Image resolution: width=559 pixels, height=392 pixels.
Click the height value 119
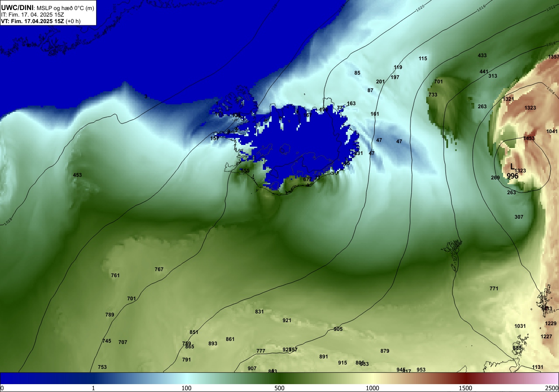tap(398, 67)
